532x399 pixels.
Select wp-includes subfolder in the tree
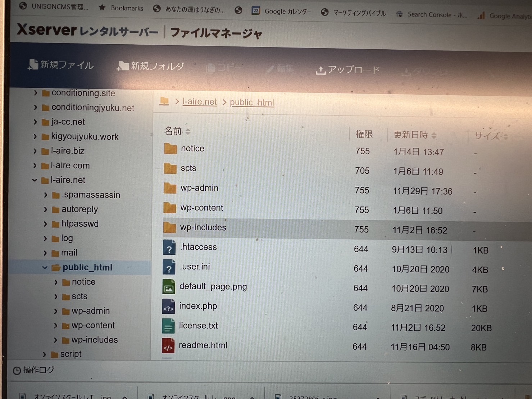click(95, 340)
